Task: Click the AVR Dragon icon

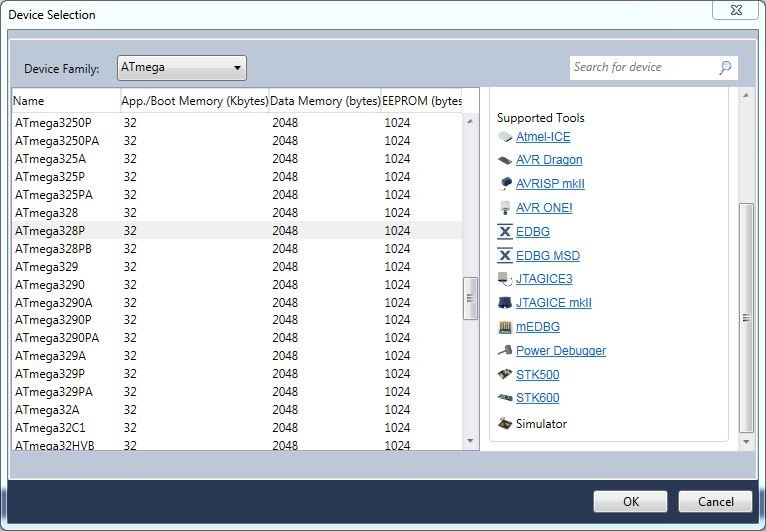Action: pyautogui.click(x=505, y=160)
